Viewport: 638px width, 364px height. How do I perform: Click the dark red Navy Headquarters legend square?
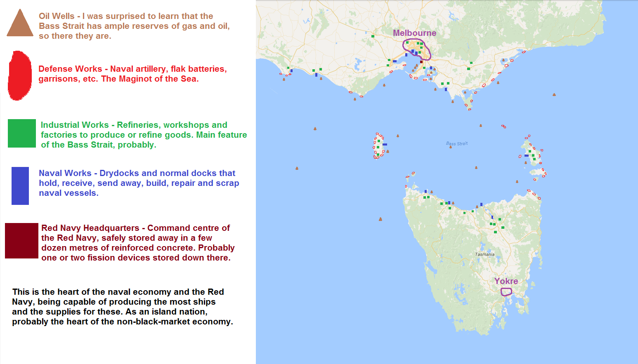tap(21, 241)
